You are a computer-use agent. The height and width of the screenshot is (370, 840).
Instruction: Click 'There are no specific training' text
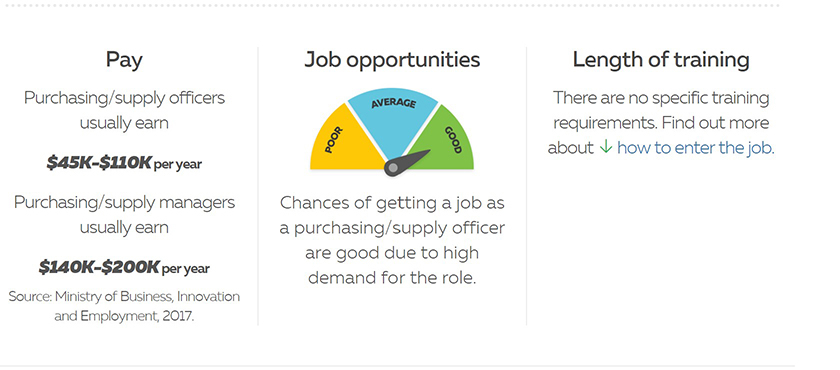[x=661, y=98]
